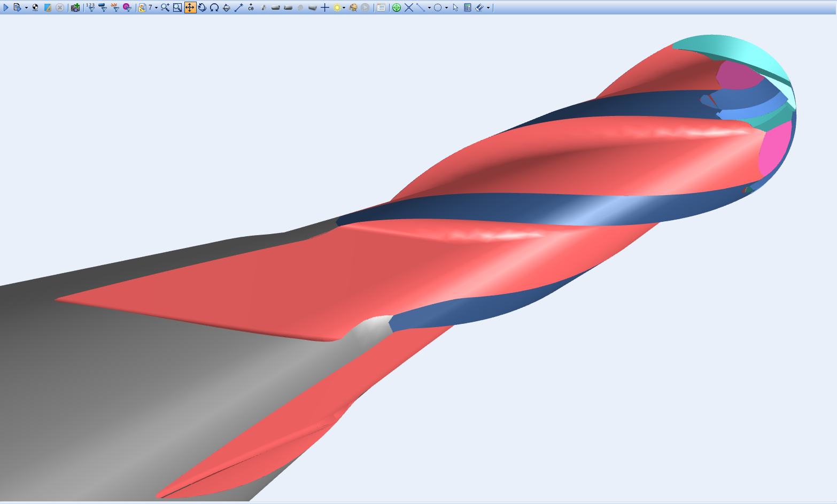Select the zoom in/out magnifier tool
Image resolution: width=837 pixels, height=504 pixels.
click(x=165, y=7)
